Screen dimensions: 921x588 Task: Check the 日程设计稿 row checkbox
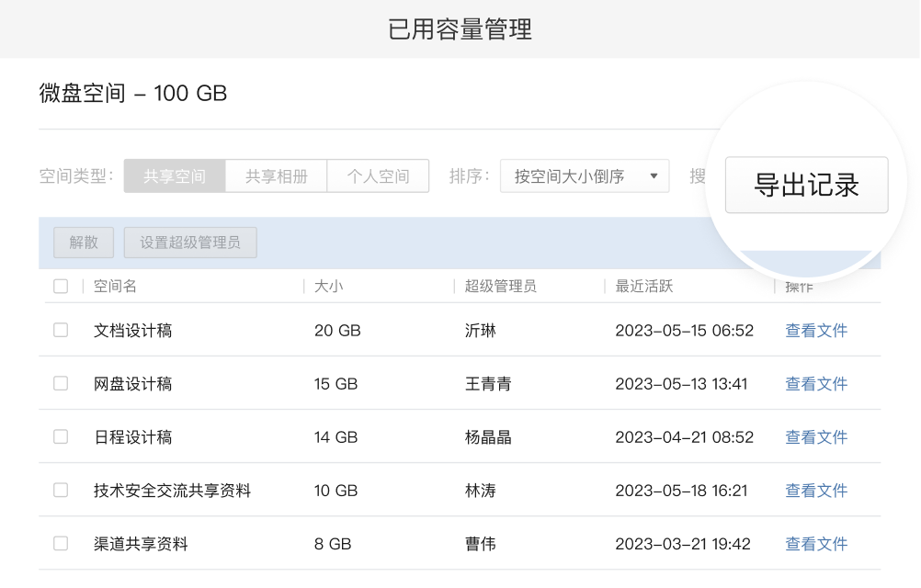coord(61,437)
